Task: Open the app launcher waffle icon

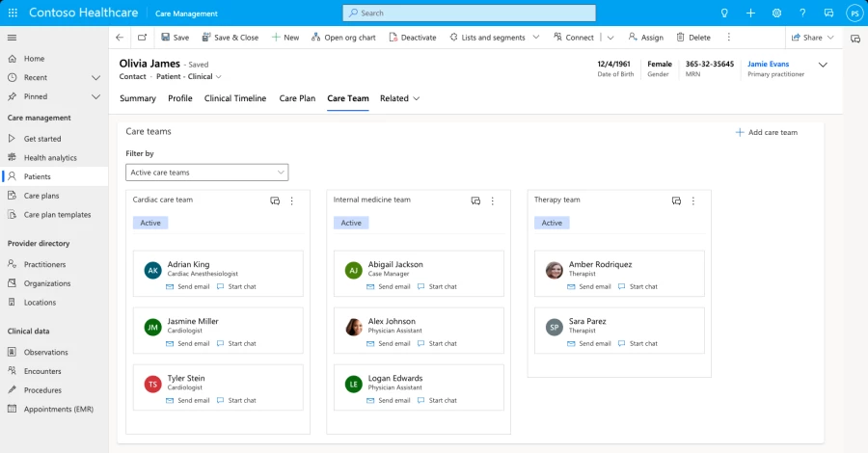Action: (x=13, y=13)
